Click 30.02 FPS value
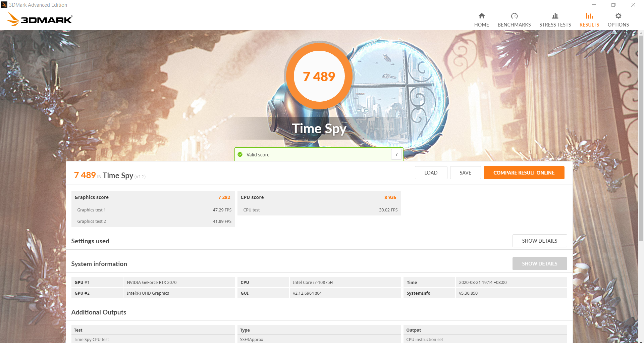Viewport: 644px width, 343px height. (388, 210)
